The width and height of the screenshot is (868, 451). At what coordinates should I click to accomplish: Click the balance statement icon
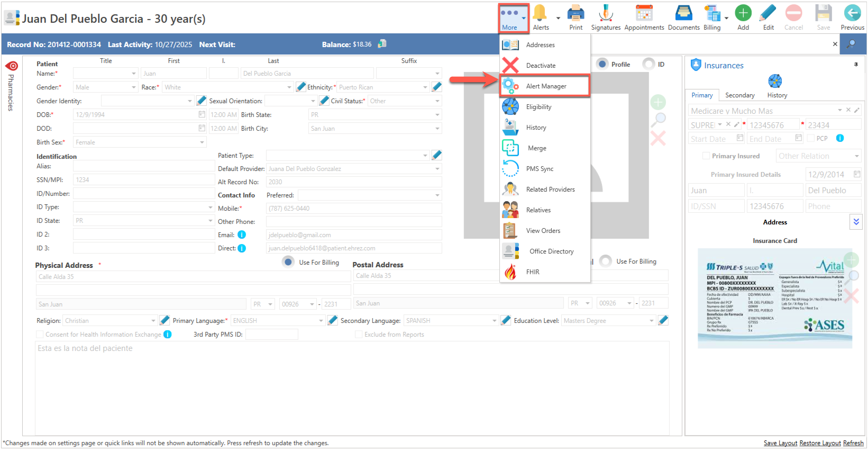382,44
